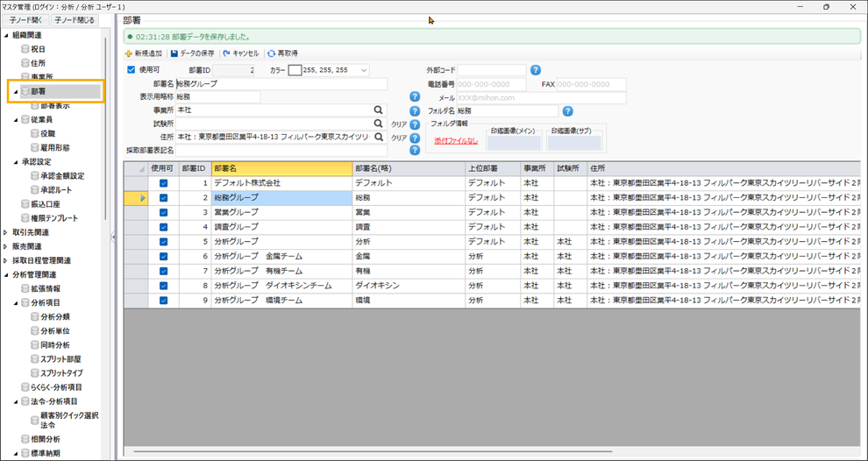Select 祝日 in the master tree

[x=39, y=49]
